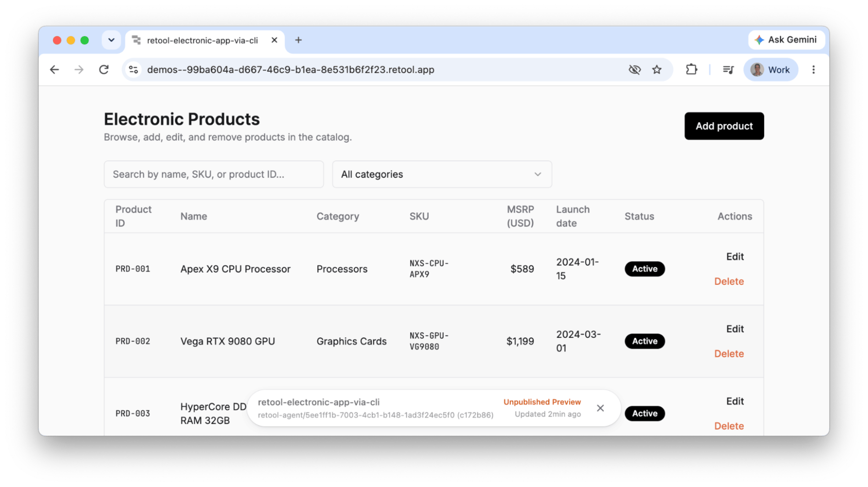Screen dimensions: 868x487
Task: Click the $589 price cell
Action: (x=522, y=269)
